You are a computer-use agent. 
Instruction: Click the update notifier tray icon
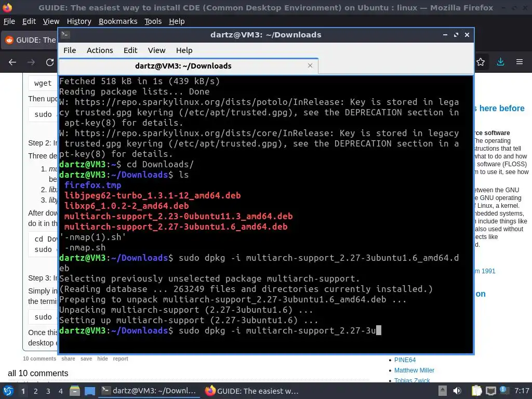(503, 390)
